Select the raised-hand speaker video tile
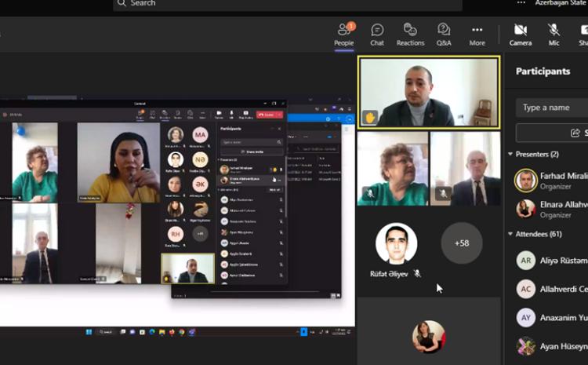The width and height of the screenshot is (588, 365). (428, 91)
